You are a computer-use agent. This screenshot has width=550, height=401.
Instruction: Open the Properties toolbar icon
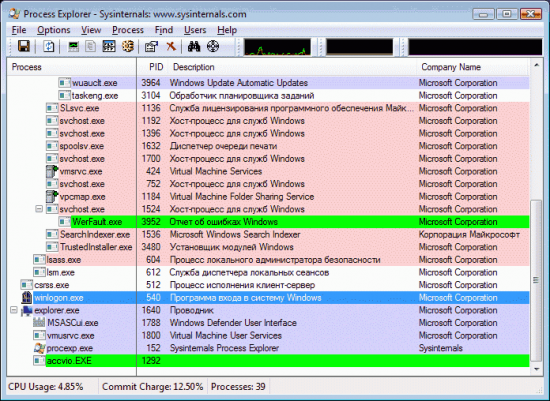pyautogui.click(x=152, y=46)
